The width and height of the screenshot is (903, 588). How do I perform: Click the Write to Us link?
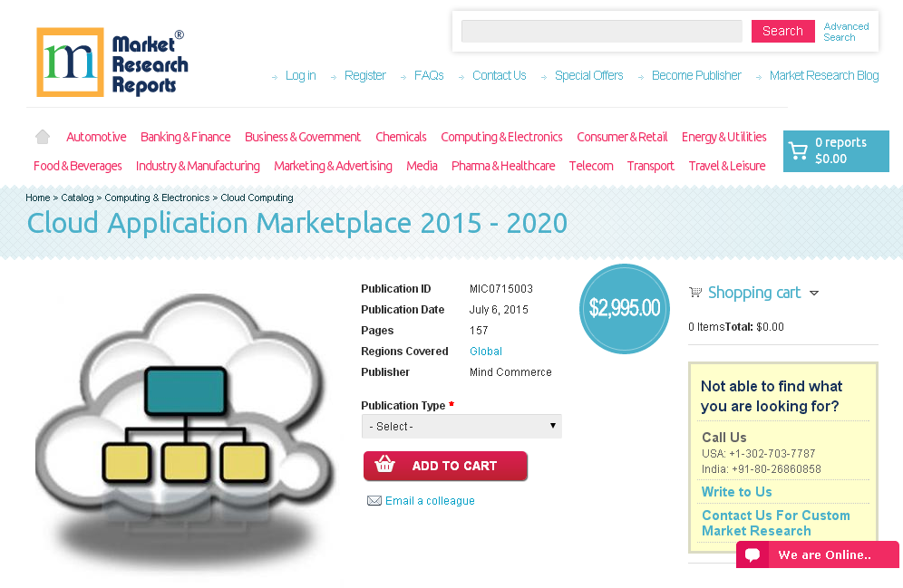tap(736, 492)
